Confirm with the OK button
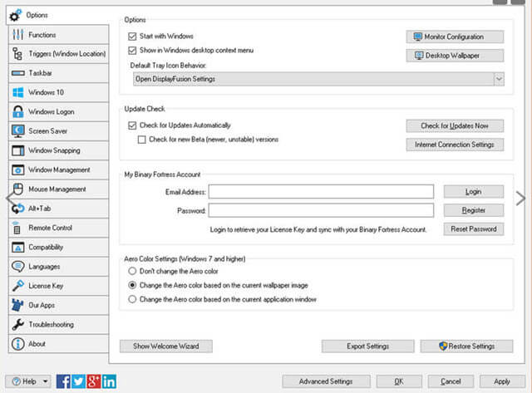 399,381
